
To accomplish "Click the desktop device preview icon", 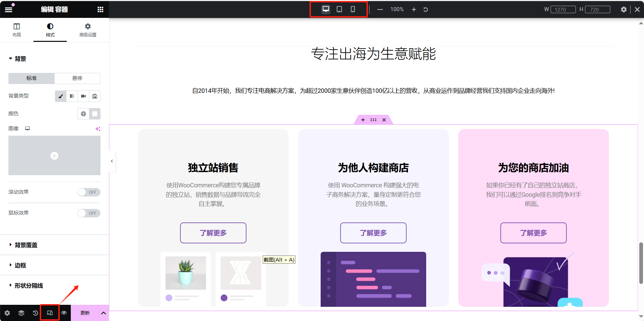I will [326, 9].
